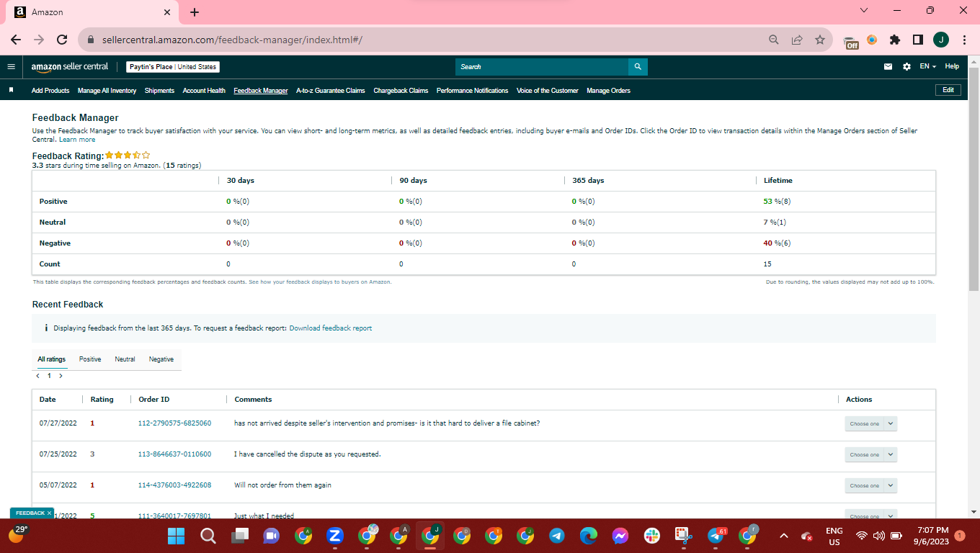Open order 112-2790575-6825060

point(174,423)
